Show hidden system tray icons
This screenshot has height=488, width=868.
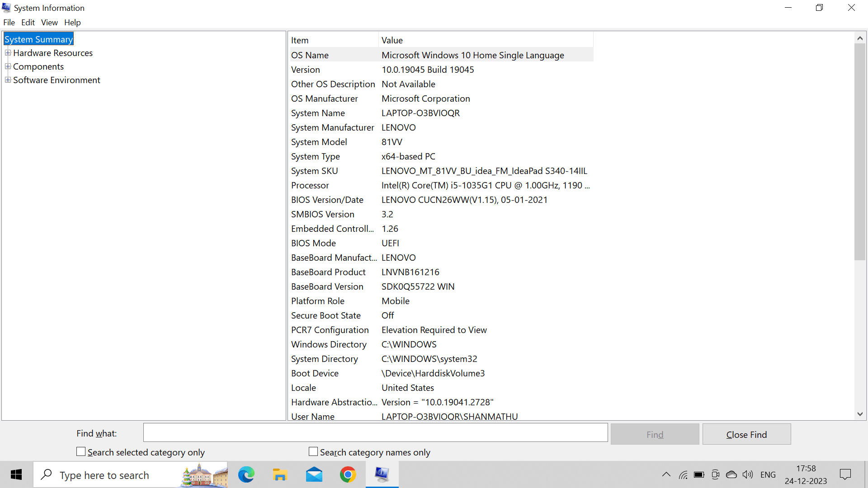666,474
